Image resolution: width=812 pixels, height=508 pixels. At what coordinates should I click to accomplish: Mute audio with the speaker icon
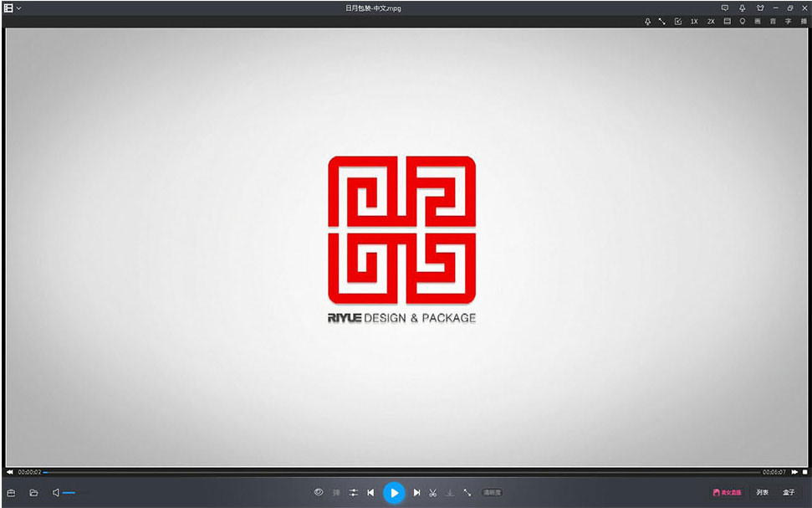coord(56,492)
